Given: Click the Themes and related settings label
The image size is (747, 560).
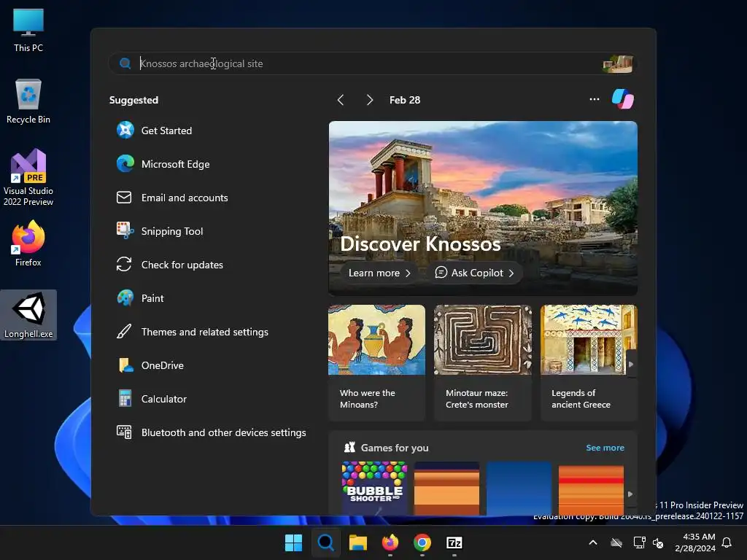Looking at the screenshot, I should [205, 332].
